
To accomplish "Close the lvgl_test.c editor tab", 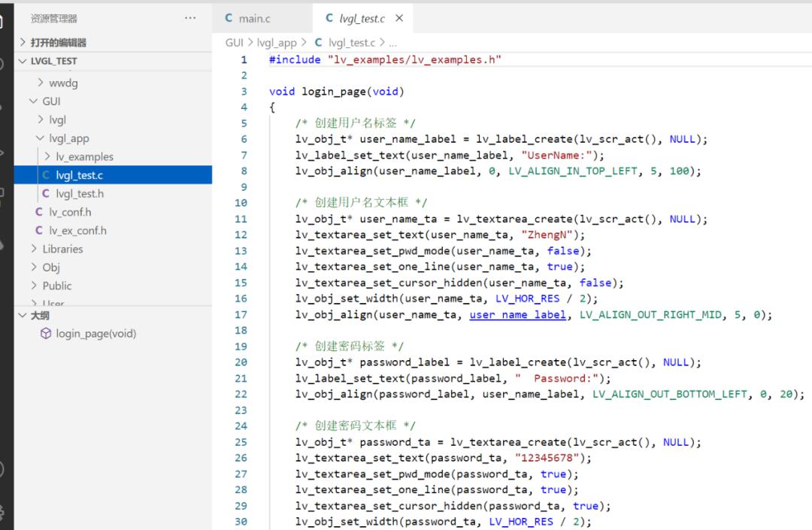I will (x=399, y=18).
